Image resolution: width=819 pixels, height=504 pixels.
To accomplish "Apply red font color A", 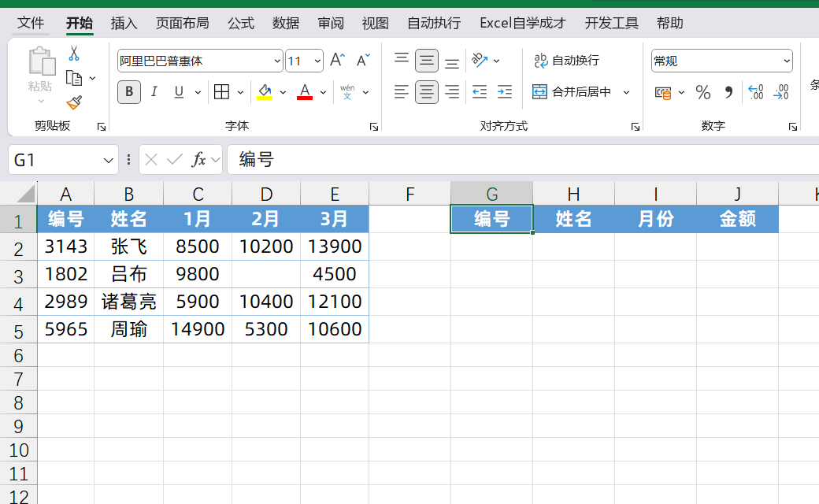I will pos(305,92).
